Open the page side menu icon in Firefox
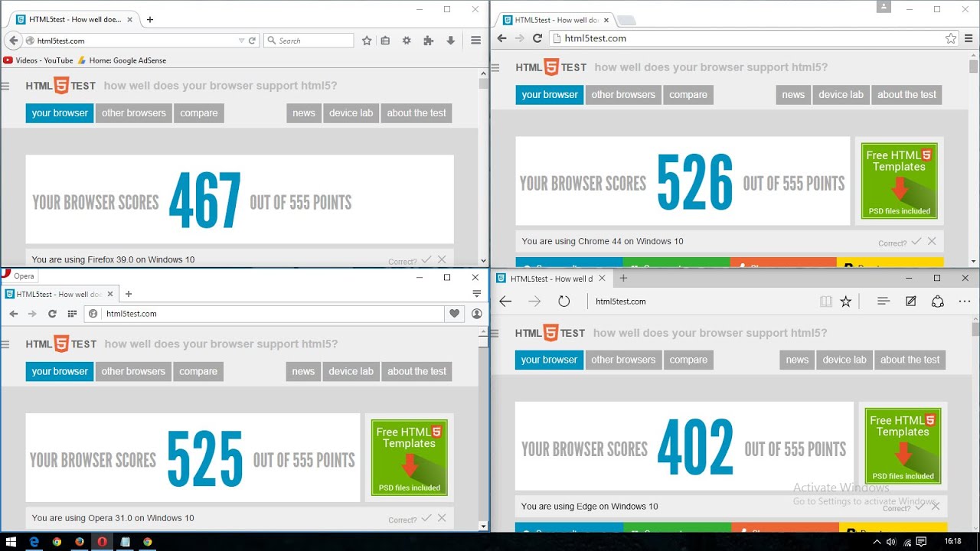 (5, 86)
